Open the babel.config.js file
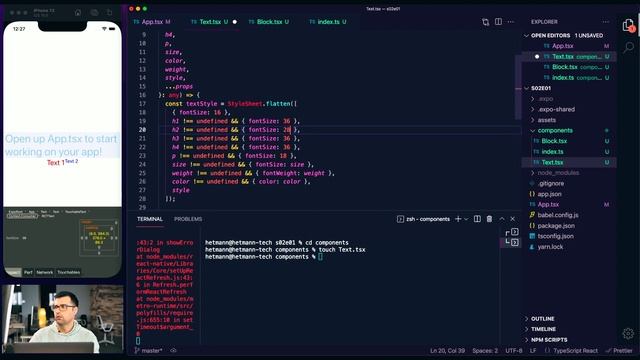Image resolution: width=640 pixels, height=360 pixels. (558, 215)
